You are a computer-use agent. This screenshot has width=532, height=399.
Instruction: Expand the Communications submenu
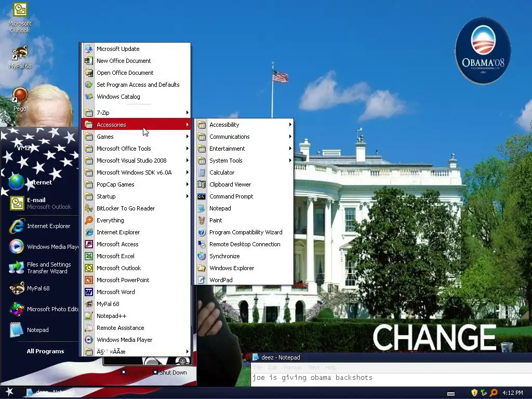244,137
